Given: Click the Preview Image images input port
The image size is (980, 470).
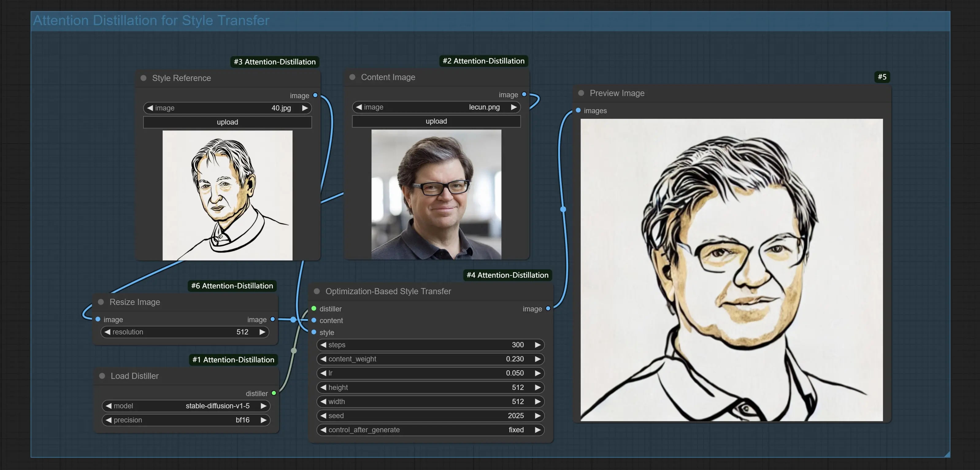Looking at the screenshot, I should click(578, 110).
